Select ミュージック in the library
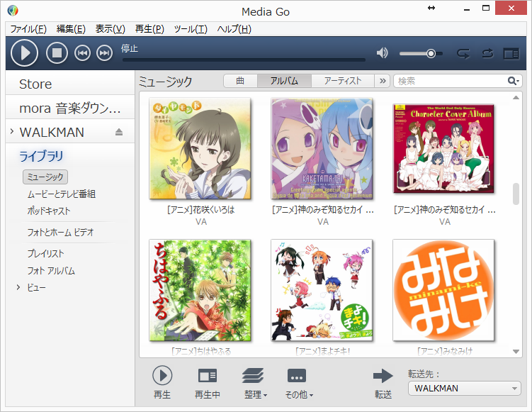The width and height of the screenshot is (532, 412). click(45, 177)
